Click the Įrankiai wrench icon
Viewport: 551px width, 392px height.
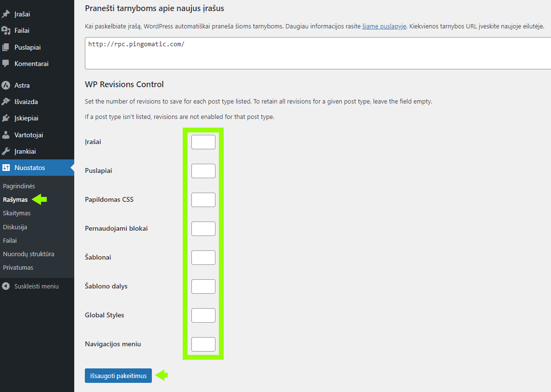(x=6, y=151)
